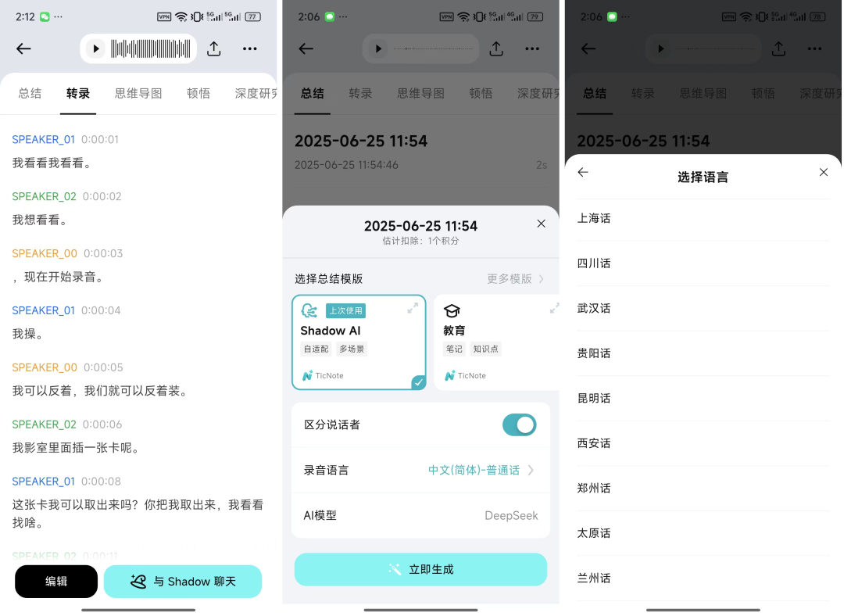Choose 上海话 as recording language
This screenshot has height=616, width=844.
pos(703,219)
